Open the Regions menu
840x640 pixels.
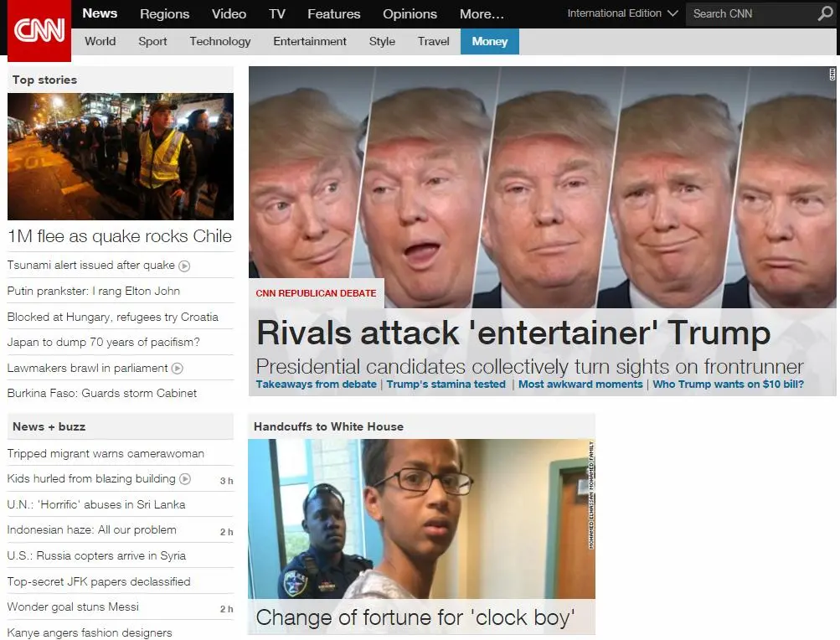(164, 13)
